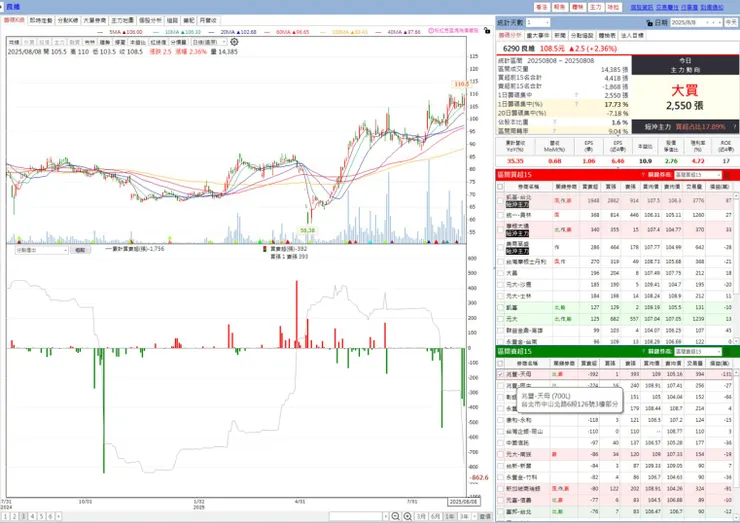740x523 pixels.
Task: Open 關鍵券商 dropdown in sell-side header
Action: 698,351
